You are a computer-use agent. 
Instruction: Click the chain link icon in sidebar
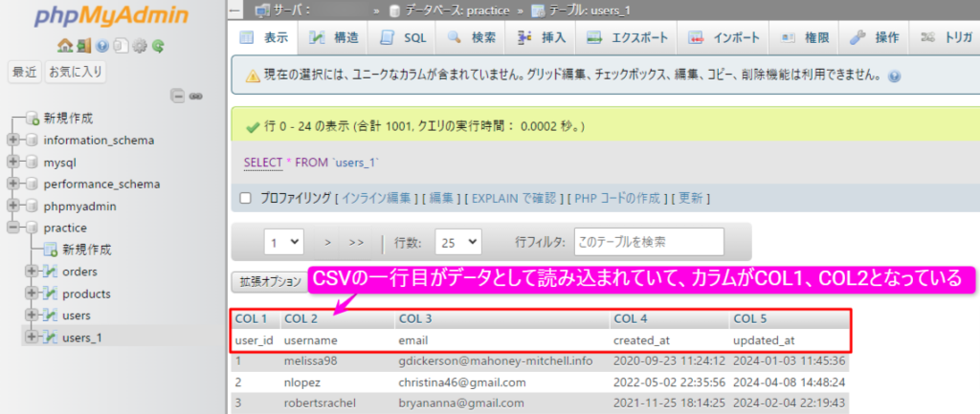point(196,96)
